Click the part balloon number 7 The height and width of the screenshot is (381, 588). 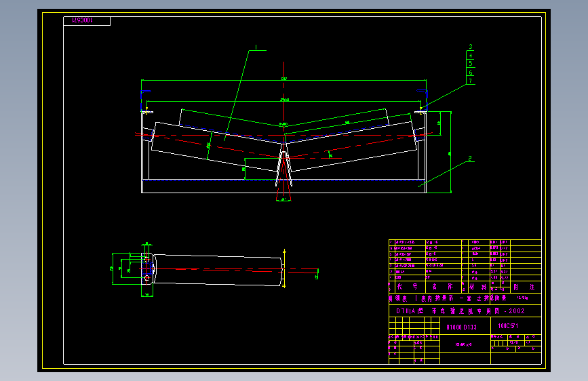(471, 81)
